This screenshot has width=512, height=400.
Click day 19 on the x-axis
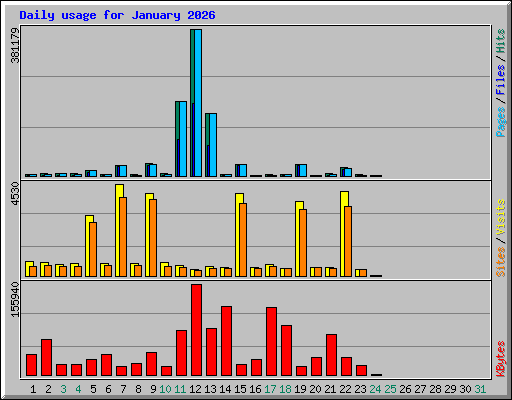coord(300,389)
